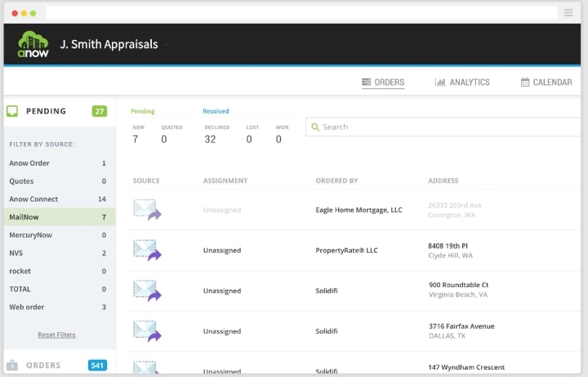Click PropertyRate® LLC in Ordered By column

[x=346, y=251]
